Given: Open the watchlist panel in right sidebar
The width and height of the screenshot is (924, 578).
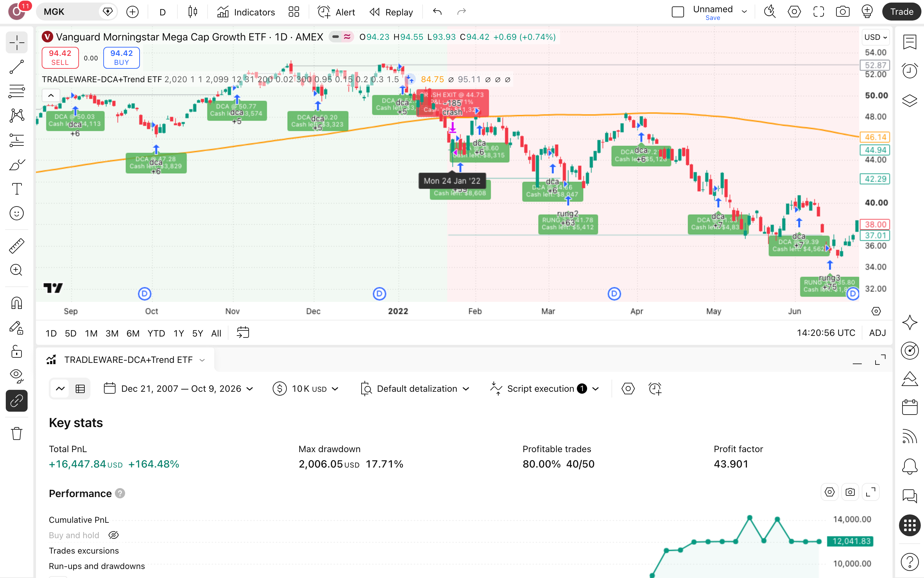Looking at the screenshot, I should click(x=910, y=42).
